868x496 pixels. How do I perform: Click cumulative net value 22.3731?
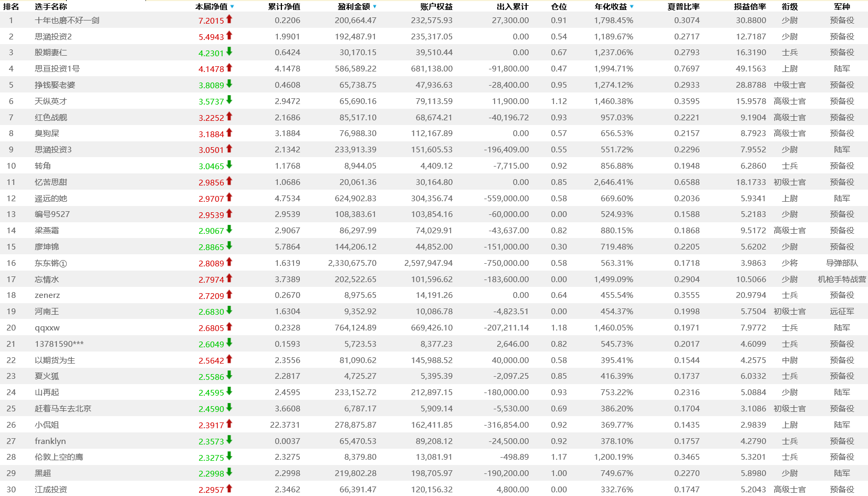285,425
